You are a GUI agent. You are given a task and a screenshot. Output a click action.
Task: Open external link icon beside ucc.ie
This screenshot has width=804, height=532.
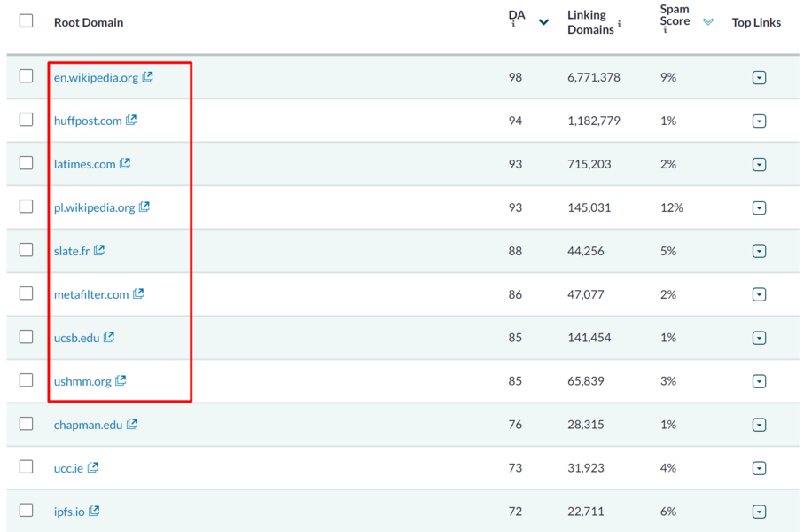coord(93,467)
